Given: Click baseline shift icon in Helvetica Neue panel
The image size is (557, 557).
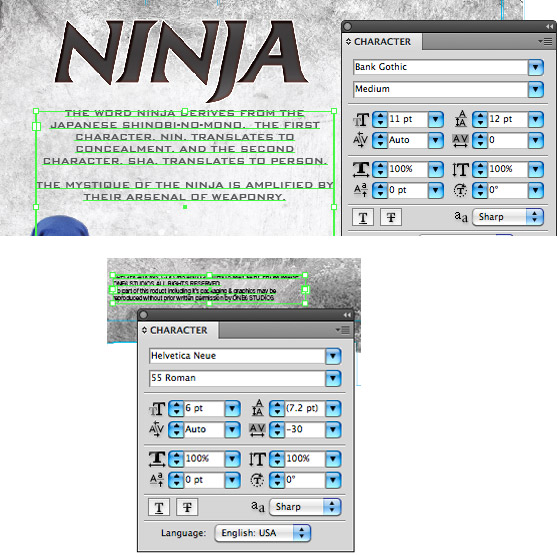Looking at the screenshot, I should click(x=157, y=480).
